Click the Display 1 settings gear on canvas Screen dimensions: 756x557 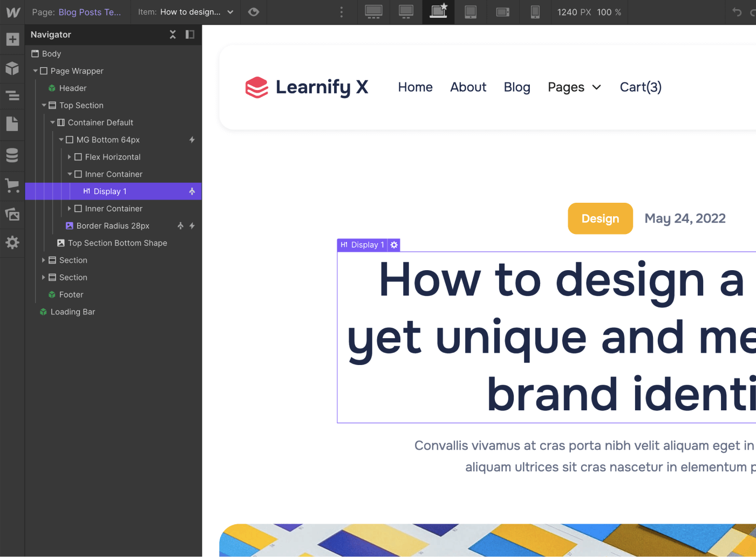pos(394,245)
